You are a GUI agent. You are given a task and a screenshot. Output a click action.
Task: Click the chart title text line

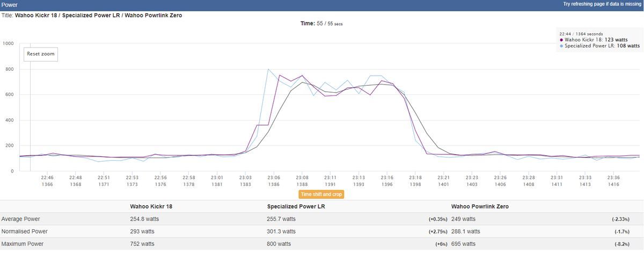tap(92, 15)
